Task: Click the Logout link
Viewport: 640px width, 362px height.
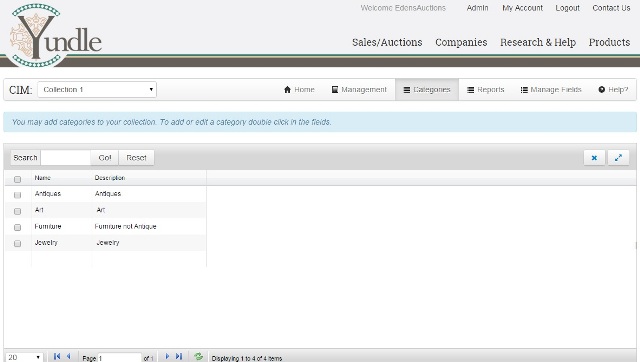Action: (567, 8)
